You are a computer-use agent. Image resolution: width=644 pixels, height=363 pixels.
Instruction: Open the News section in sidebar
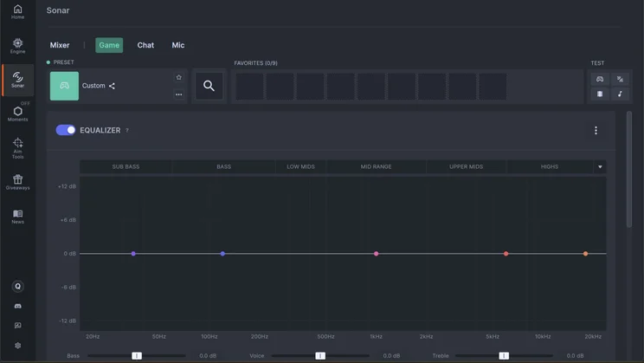coord(17,217)
